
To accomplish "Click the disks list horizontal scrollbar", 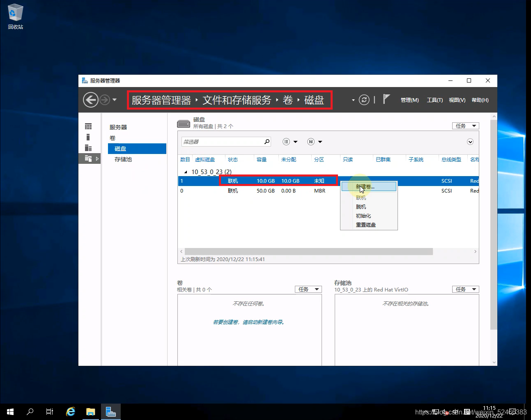I will (309, 251).
